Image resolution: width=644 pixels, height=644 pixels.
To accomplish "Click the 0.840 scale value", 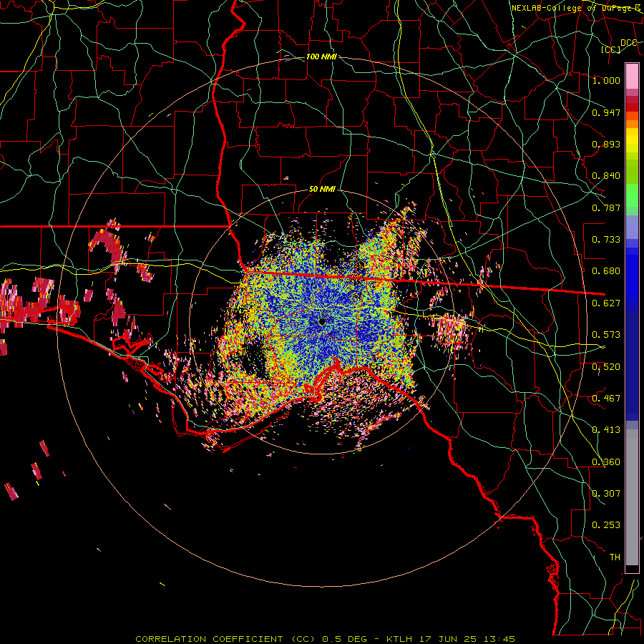I will (606, 176).
